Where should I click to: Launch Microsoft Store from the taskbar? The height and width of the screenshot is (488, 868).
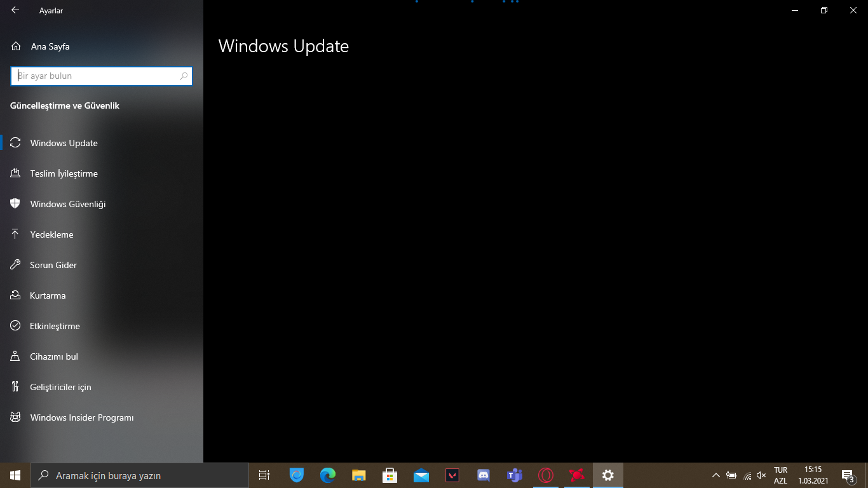(x=390, y=475)
